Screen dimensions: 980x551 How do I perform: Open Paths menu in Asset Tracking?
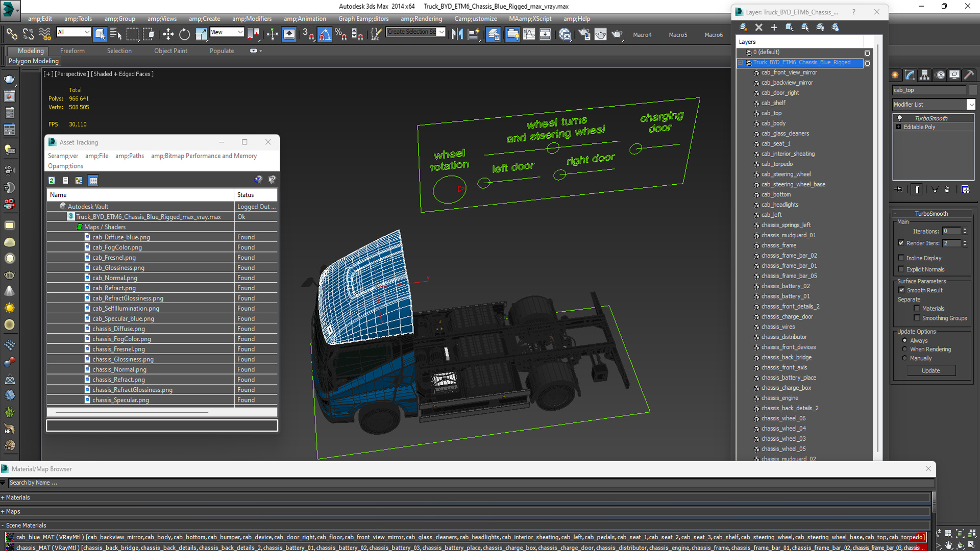pos(130,156)
